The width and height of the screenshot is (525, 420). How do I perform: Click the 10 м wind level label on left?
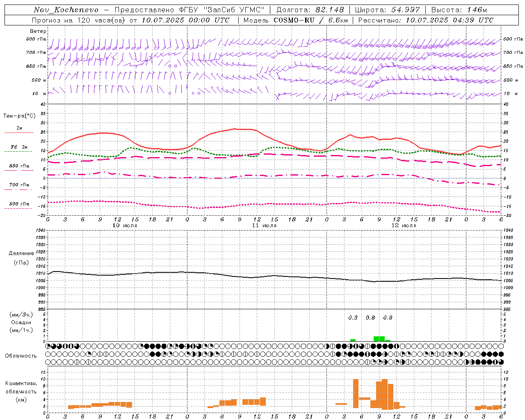click(x=39, y=94)
